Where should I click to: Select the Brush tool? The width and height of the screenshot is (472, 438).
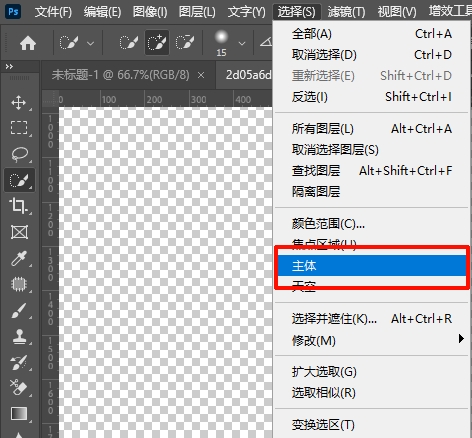coord(19,310)
